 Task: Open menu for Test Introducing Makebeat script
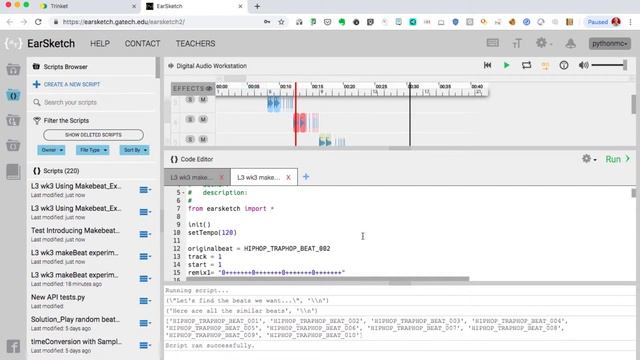[145, 234]
